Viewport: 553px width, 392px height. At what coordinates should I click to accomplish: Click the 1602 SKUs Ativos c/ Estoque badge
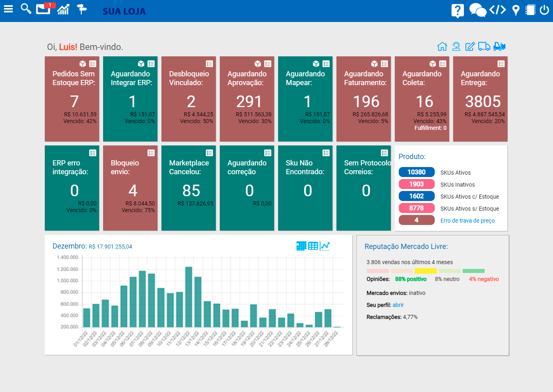(x=416, y=196)
